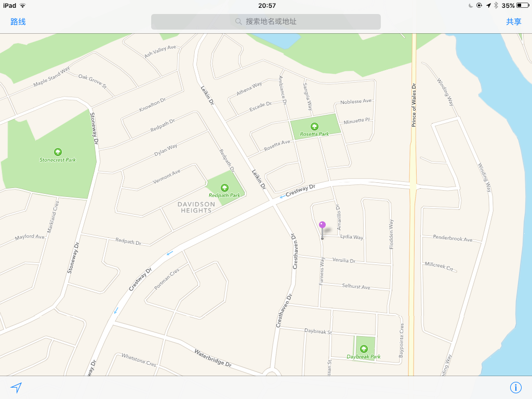Tap the DAVIDSON HEIGHTS neighborhood label

[196, 207]
